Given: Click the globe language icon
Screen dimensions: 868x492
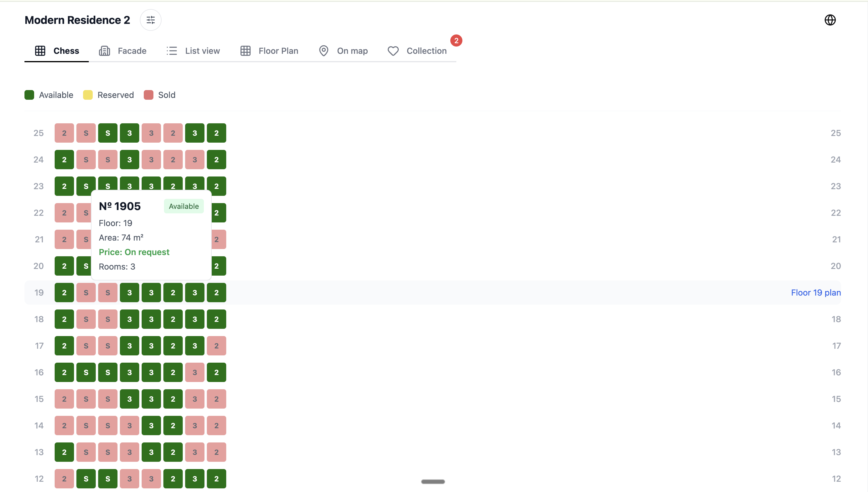Looking at the screenshot, I should (830, 20).
